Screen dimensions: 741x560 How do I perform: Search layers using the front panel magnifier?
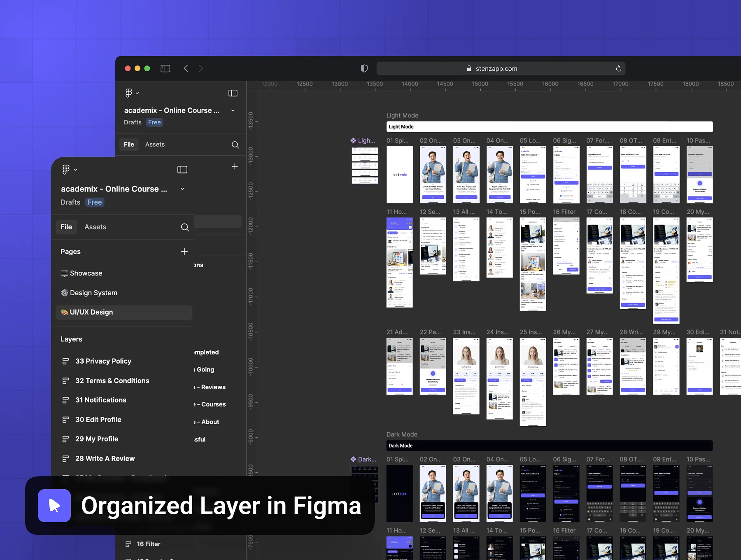[x=185, y=227]
